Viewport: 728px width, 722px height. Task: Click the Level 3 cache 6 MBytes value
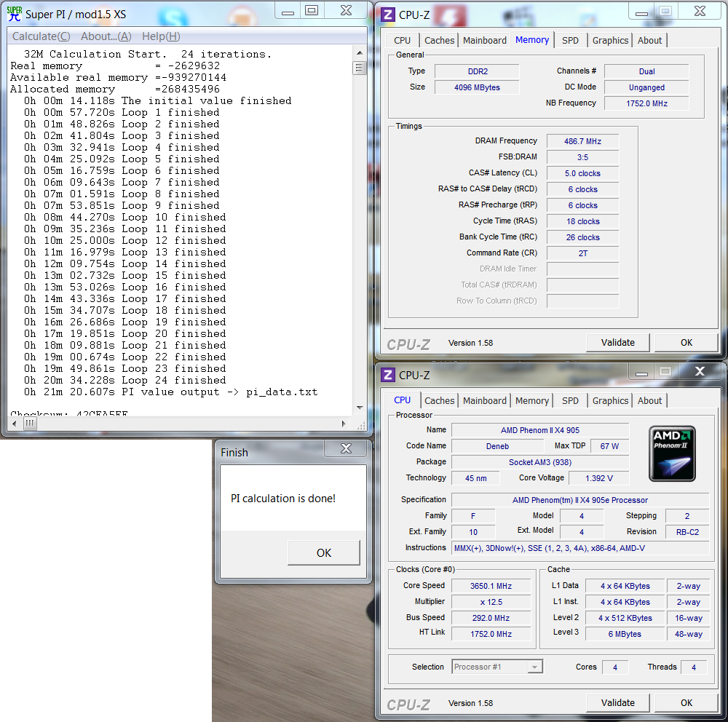click(625, 634)
